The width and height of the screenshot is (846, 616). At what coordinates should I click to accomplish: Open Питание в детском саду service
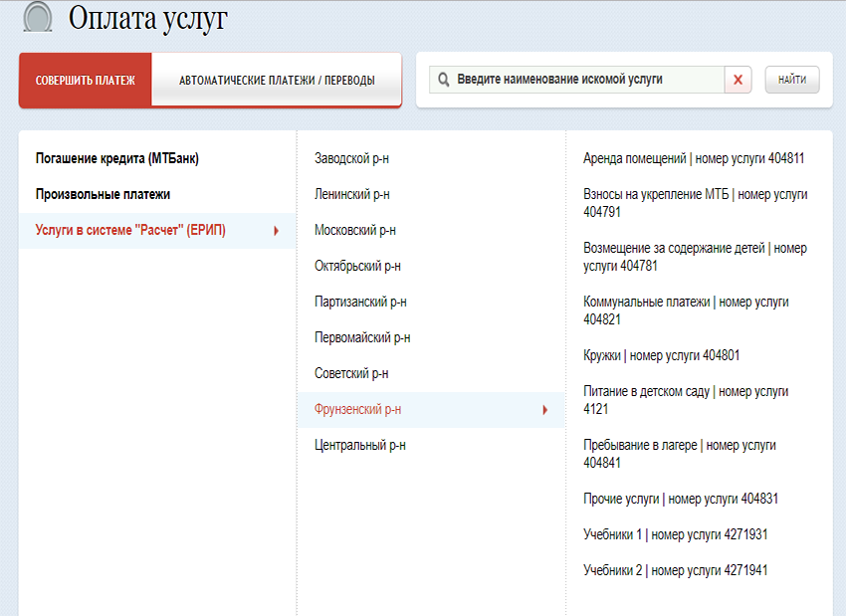686,400
